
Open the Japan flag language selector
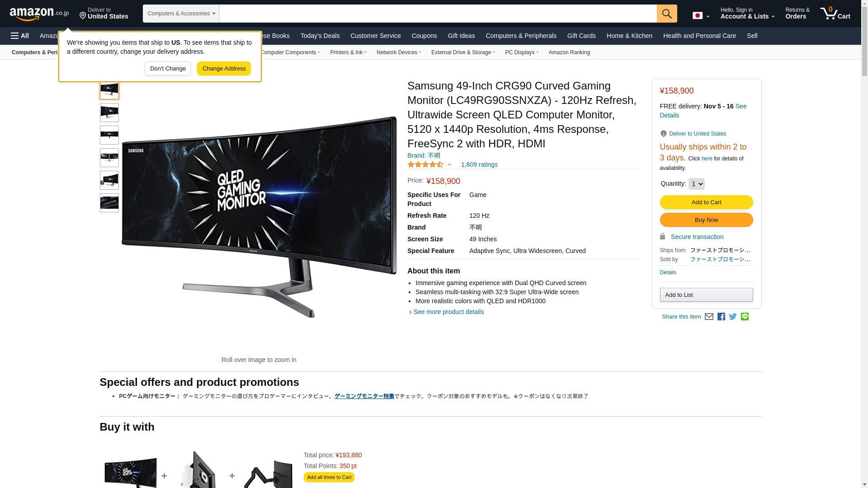coord(701,16)
